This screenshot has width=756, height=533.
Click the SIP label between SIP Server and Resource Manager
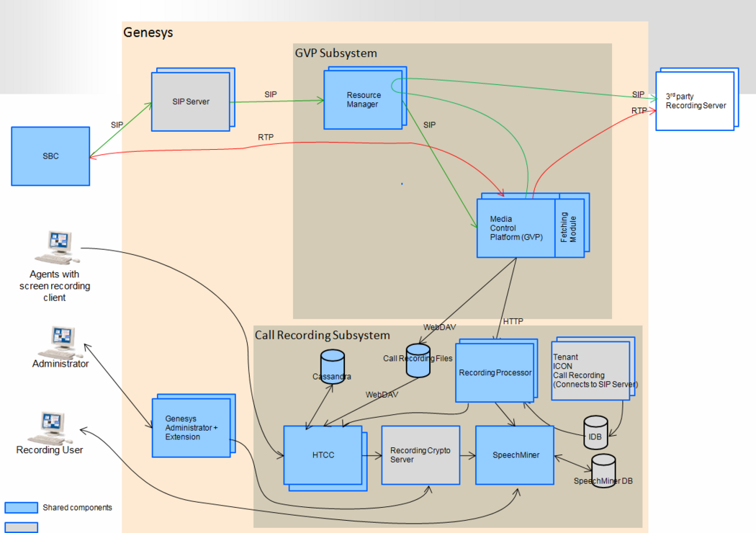(271, 94)
